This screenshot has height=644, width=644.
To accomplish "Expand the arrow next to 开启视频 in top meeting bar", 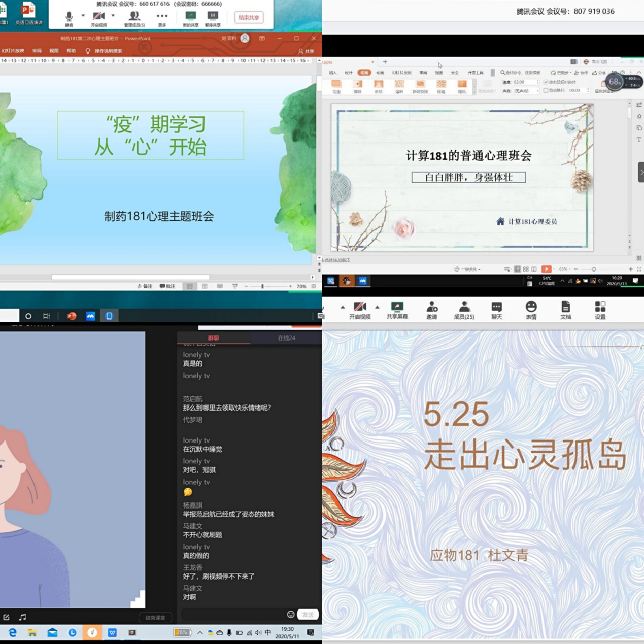I will [113, 16].
